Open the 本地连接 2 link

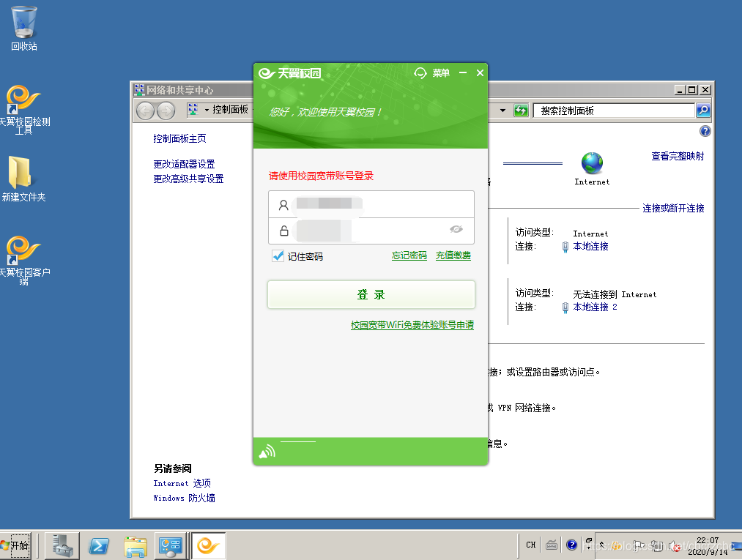[x=596, y=307]
